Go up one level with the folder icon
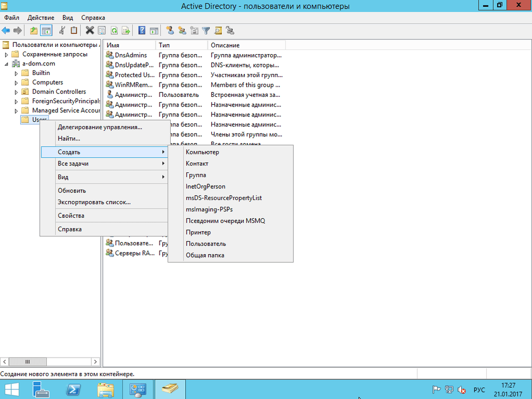The width and height of the screenshot is (532, 399). click(34, 30)
